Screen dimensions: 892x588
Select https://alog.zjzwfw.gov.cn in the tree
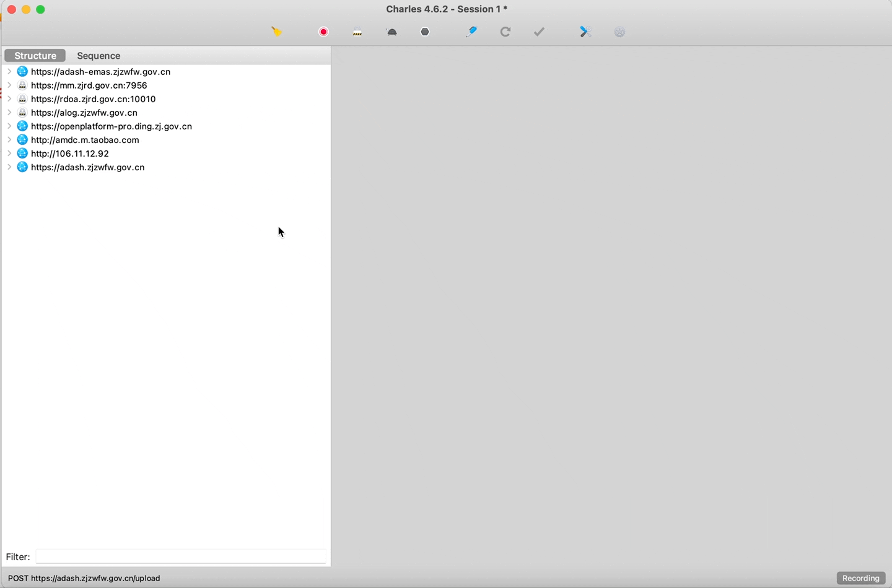pyautogui.click(x=84, y=113)
